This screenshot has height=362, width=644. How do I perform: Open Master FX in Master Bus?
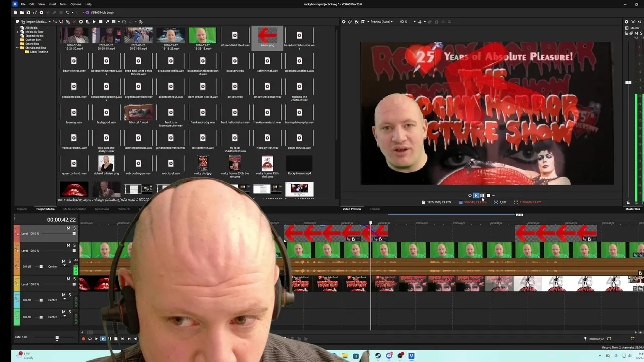coord(627,34)
